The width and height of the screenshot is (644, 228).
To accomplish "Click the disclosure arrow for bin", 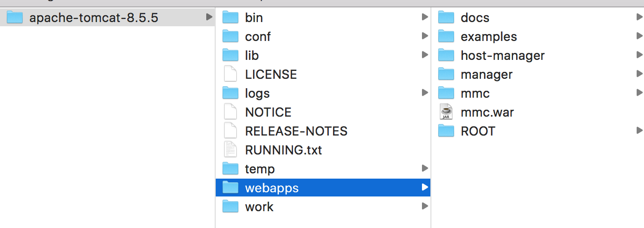I will point(425,17).
